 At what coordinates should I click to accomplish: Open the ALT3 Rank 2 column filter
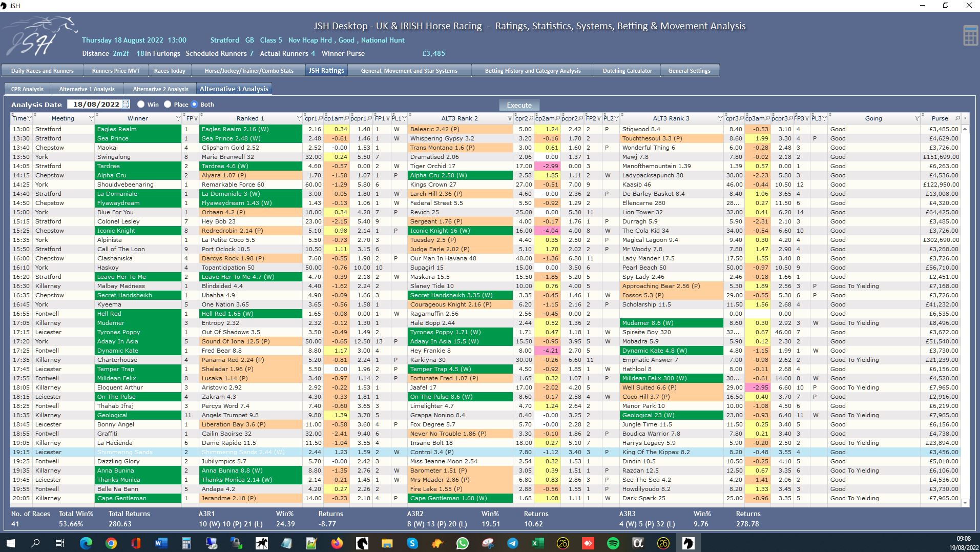[510, 118]
